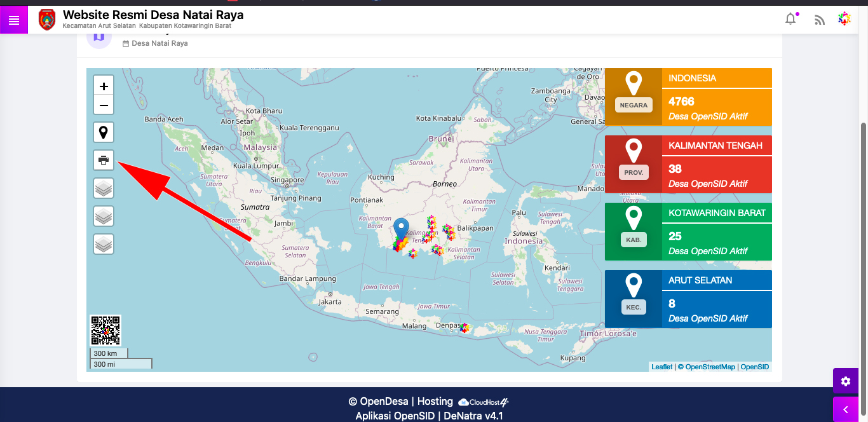This screenshot has height=422, width=868.
Task: Click the 300 km scale label
Action: [109, 353]
